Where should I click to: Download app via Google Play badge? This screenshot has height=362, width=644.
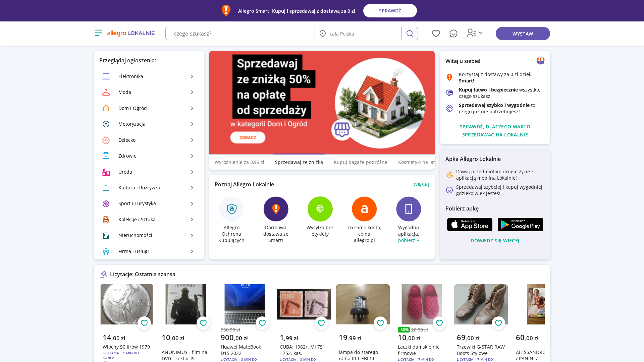pos(520,225)
